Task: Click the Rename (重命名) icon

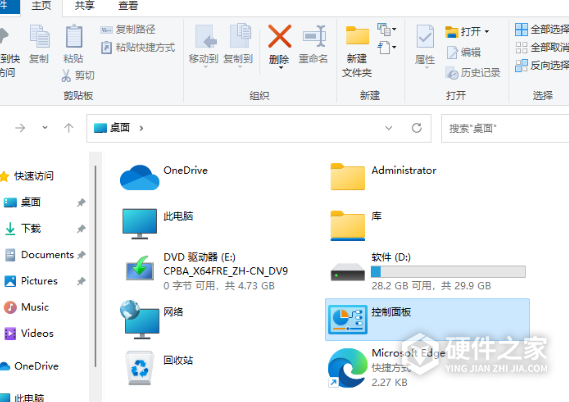Action: pos(315,36)
